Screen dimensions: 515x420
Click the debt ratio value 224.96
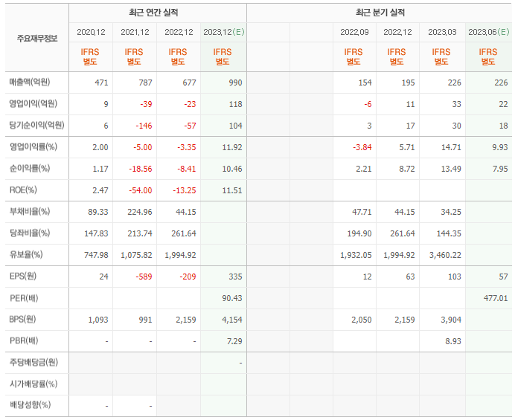(x=140, y=213)
